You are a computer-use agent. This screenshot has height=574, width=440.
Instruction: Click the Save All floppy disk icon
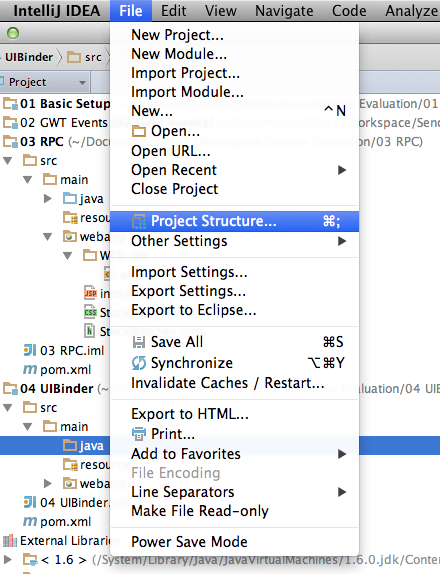pyautogui.click(x=139, y=342)
